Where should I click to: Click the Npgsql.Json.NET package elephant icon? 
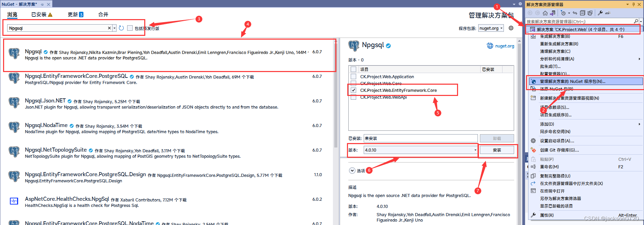(x=14, y=102)
